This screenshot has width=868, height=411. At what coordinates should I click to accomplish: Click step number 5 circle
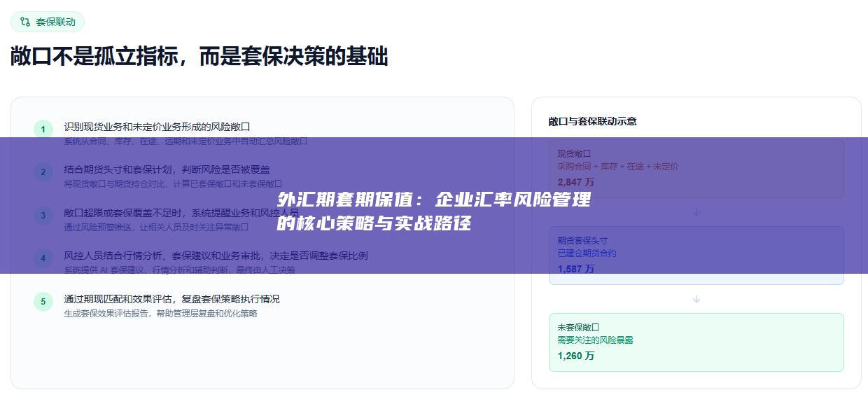[43, 302]
